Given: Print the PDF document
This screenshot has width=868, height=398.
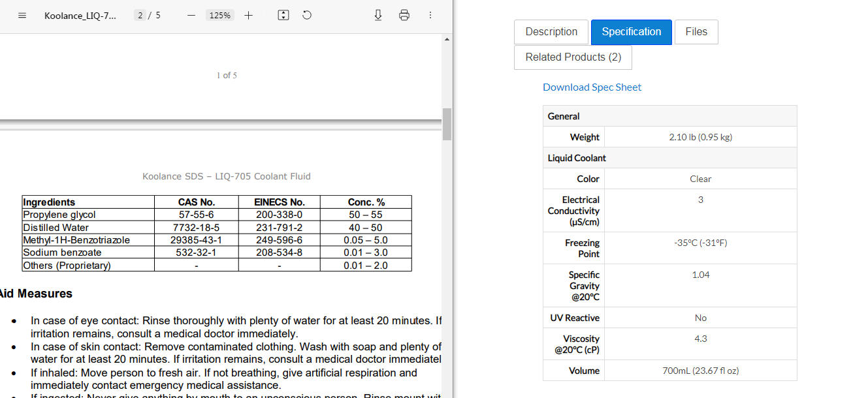Looking at the screenshot, I should [404, 15].
